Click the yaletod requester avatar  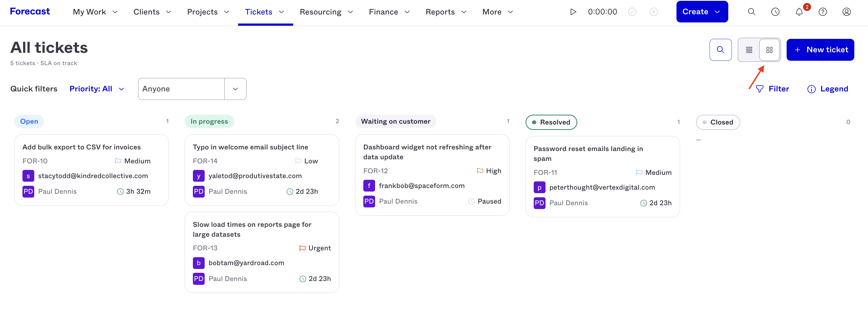[199, 176]
